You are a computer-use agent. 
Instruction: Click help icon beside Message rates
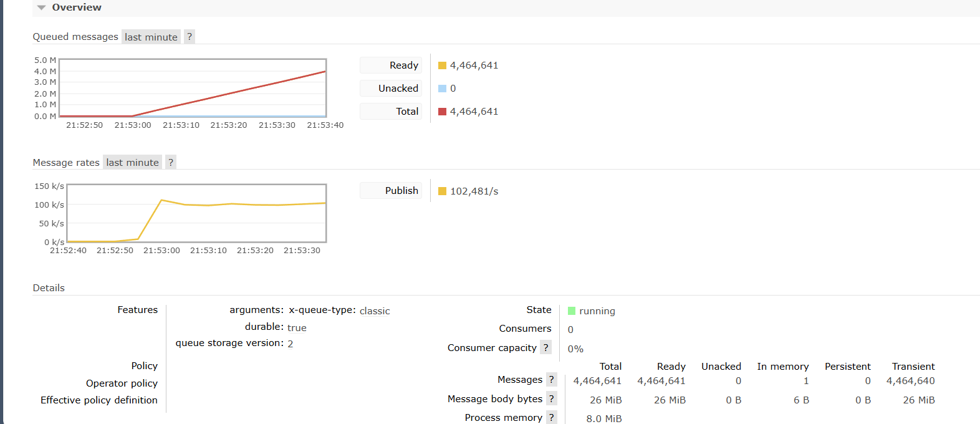point(171,163)
